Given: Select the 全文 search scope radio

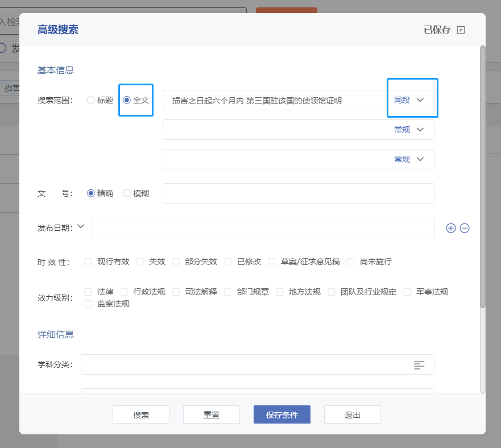Looking at the screenshot, I should [x=127, y=100].
